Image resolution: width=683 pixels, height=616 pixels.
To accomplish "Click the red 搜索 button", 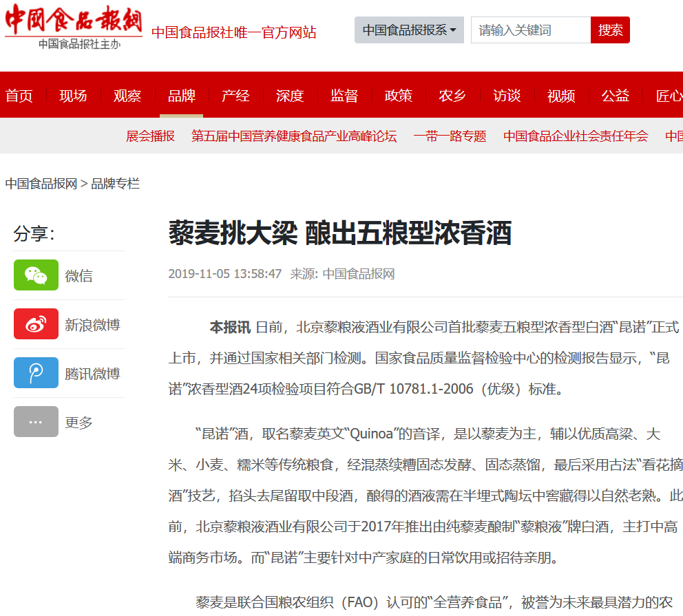I will pyautogui.click(x=610, y=30).
